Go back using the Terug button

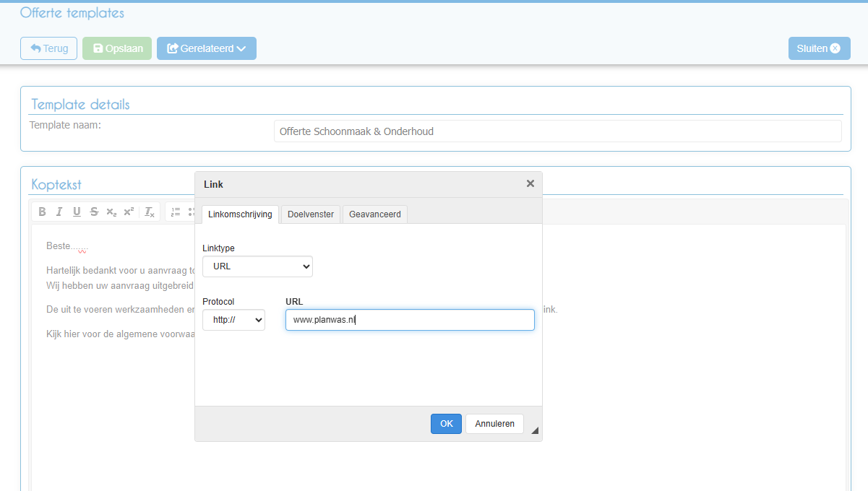click(x=48, y=48)
